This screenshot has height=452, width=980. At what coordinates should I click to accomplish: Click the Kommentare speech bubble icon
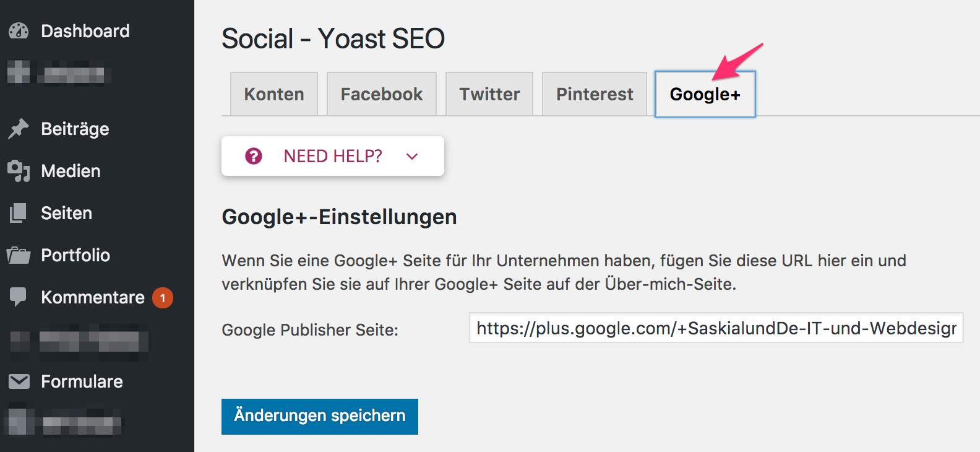pyautogui.click(x=19, y=297)
